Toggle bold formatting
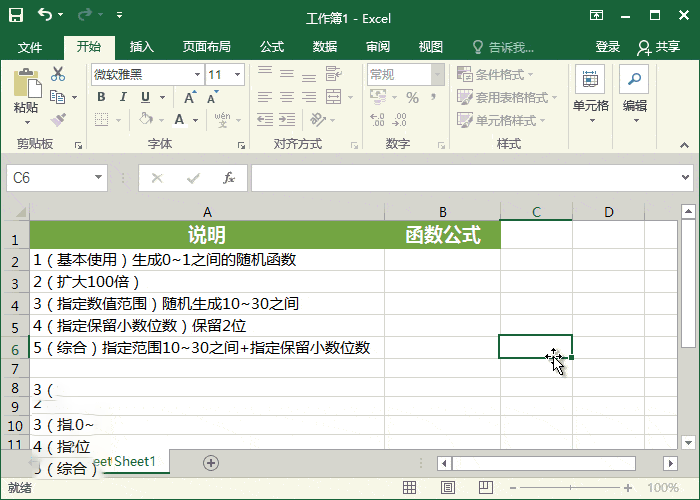 101,97
